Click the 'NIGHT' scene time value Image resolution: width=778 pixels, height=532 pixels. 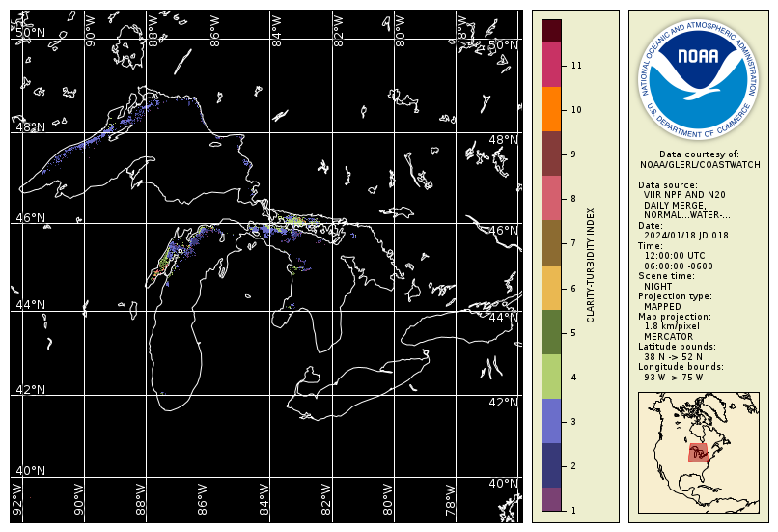tap(658, 287)
